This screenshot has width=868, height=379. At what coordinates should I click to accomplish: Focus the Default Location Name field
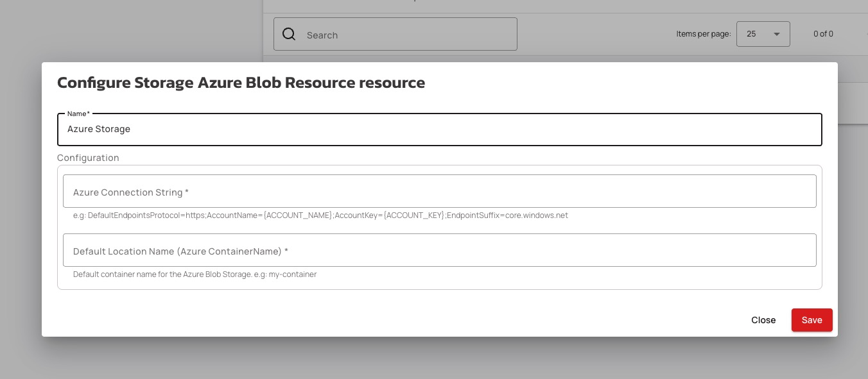[439, 251]
